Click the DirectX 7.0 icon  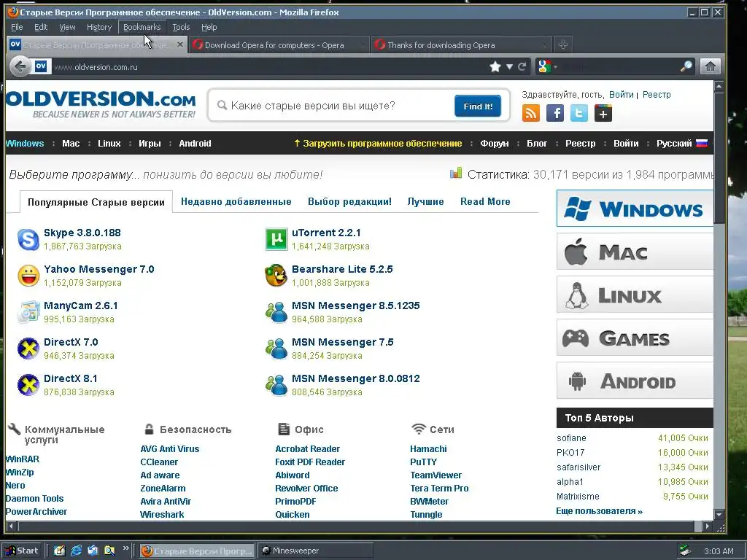click(28, 349)
